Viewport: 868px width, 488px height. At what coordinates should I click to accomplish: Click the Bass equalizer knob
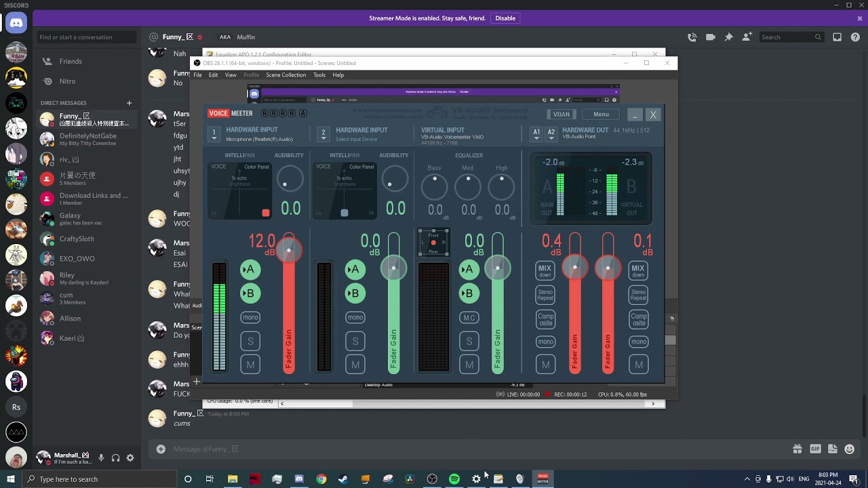click(x=434, y=187)
